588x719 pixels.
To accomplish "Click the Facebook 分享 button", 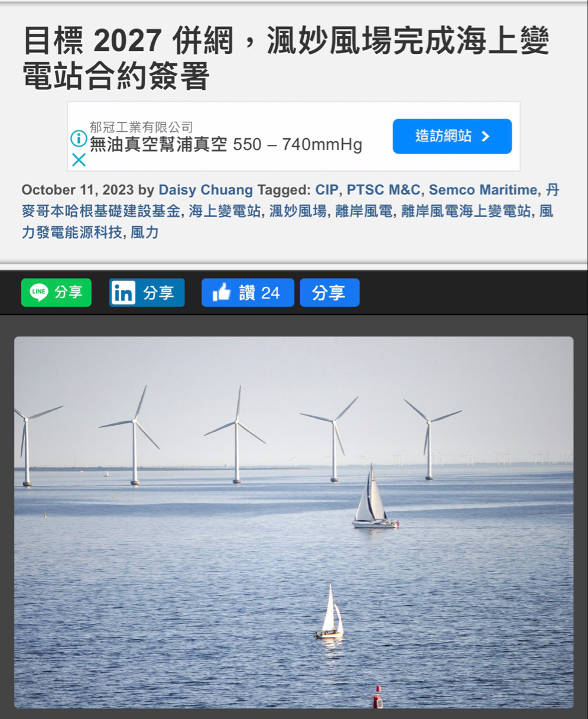I will tap(329, 293).
